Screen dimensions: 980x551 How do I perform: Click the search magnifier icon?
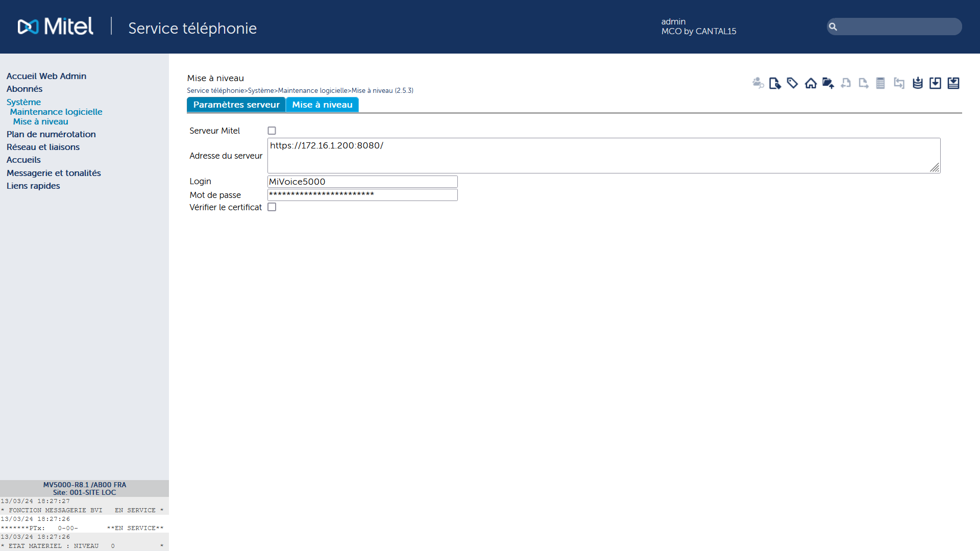click(x=833, y=27)
